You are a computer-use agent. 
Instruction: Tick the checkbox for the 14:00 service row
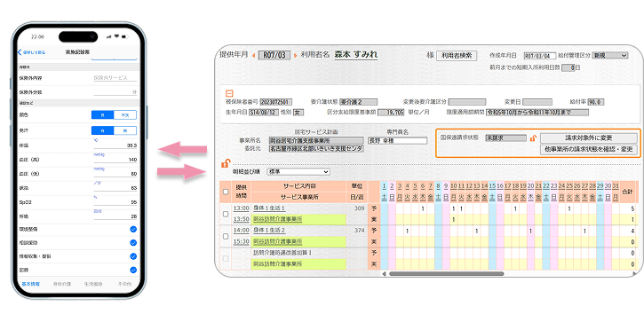click(x=226, y=236)
